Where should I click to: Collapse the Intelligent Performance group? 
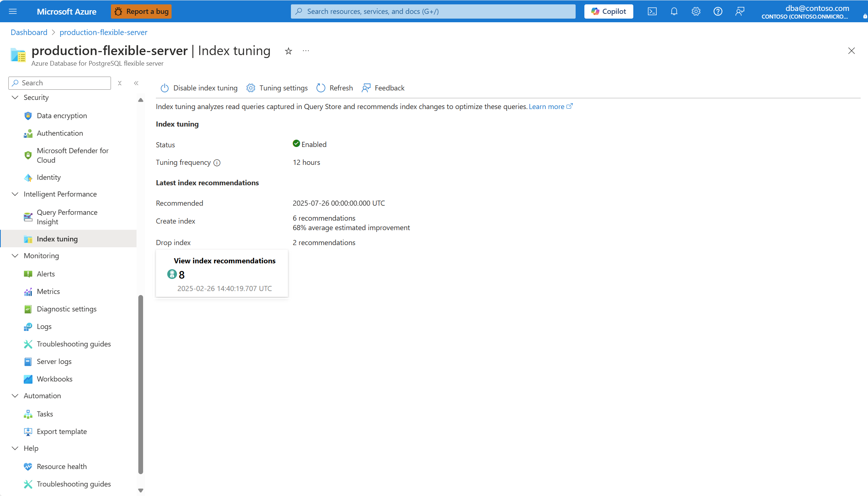(15, 194)
